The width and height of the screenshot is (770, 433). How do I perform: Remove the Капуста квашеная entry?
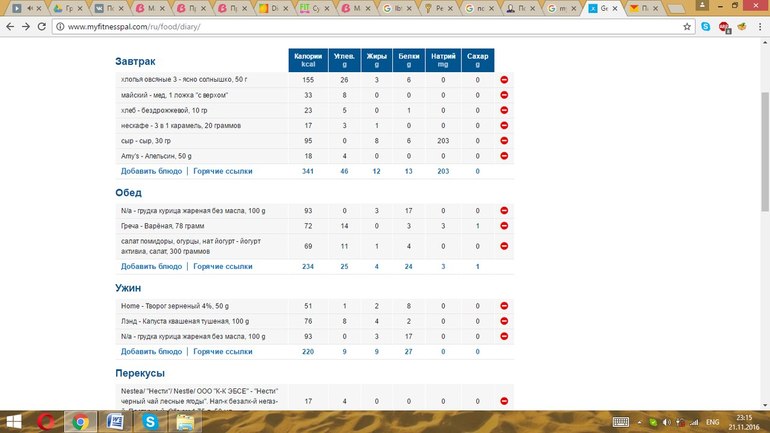tap(504, 321)
